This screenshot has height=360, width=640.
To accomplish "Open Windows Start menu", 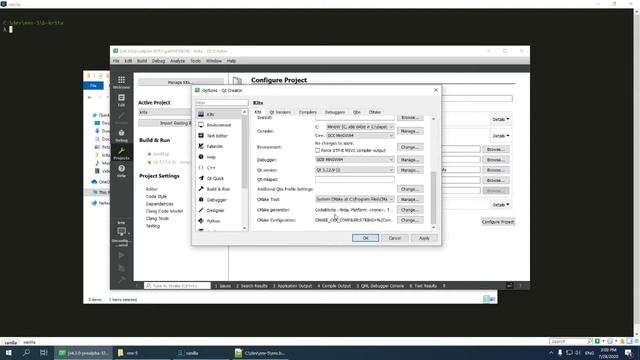I will click(x=9, y=353).
